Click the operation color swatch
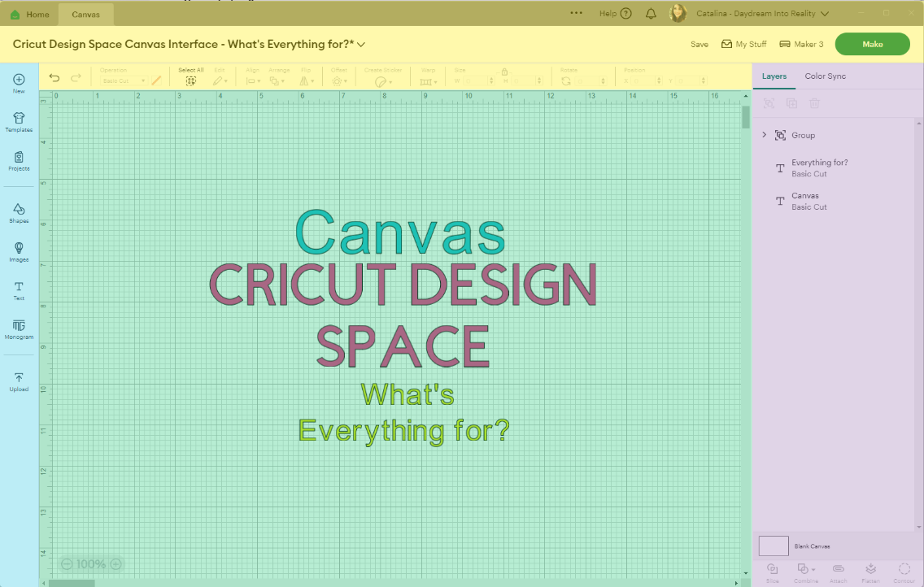This screenshot has height=587, width=924. pyautogui.click(x=156, y=80)
